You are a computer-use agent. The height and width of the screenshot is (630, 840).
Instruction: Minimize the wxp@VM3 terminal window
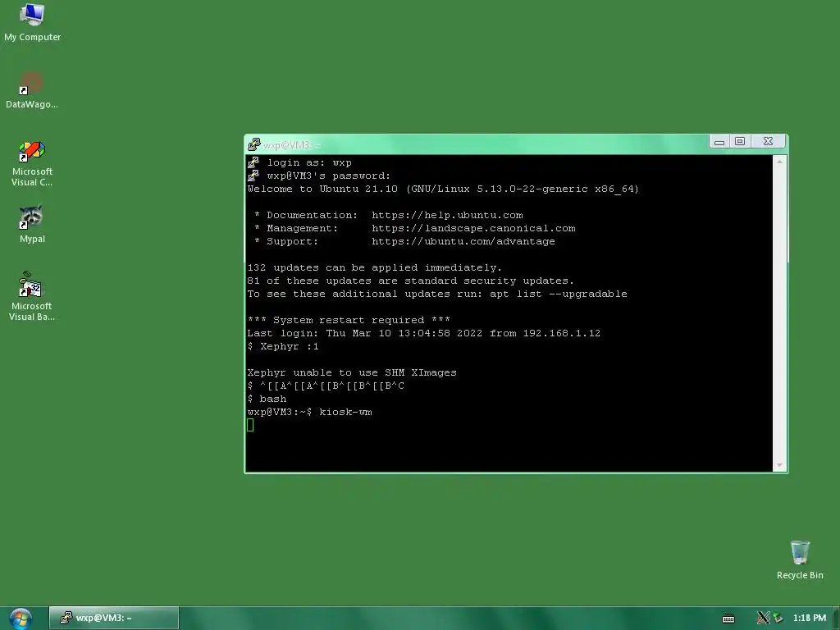point(719,141)
